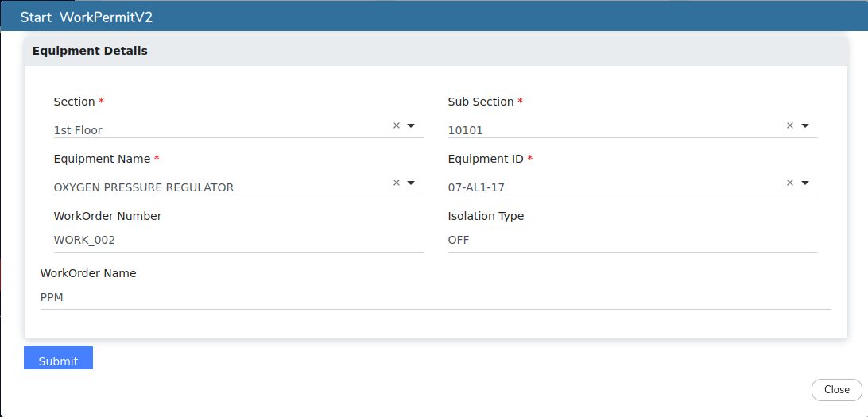Click the selected '1st Floor' value
Image resolution: width=868 pixels, height=417 pixels.
78,130
